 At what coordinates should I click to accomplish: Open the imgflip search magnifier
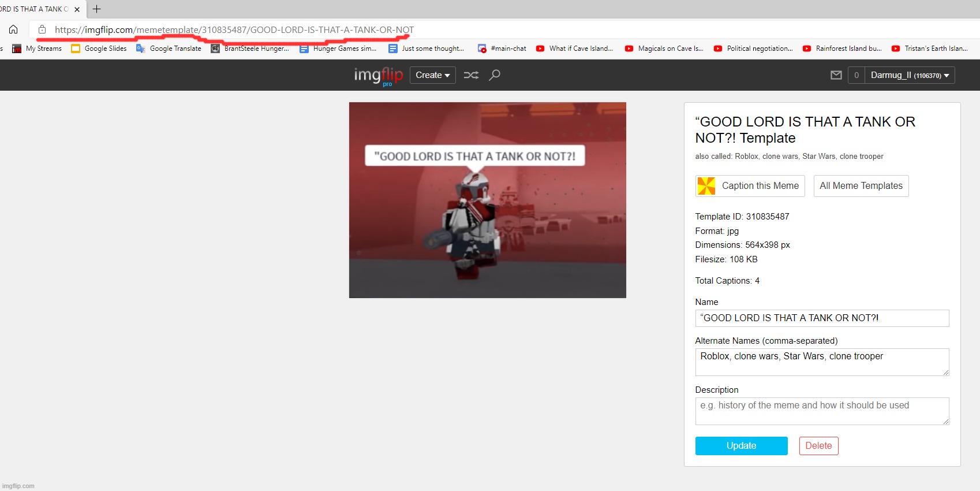[x=495, y=75]
